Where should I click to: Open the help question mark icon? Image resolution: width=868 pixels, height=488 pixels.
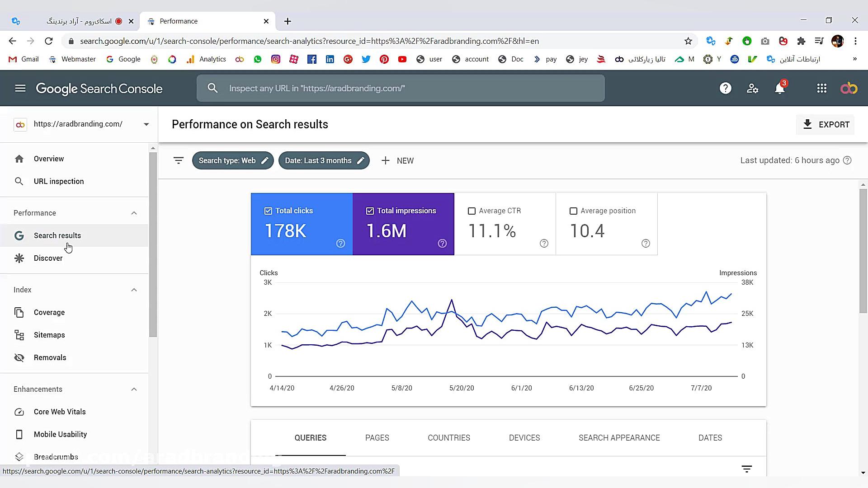click(725, 89)
